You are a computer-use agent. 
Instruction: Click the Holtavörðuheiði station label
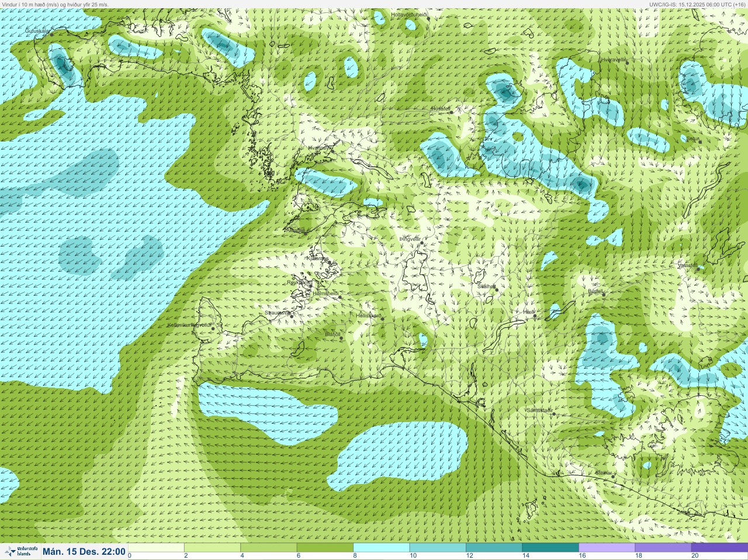(x=409, y=14)
